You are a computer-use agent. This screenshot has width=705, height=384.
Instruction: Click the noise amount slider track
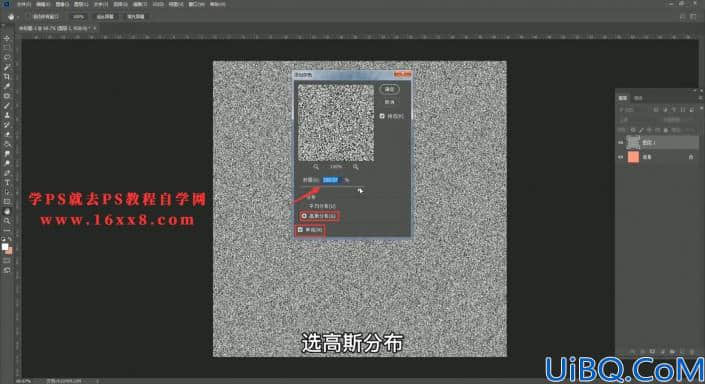(332, 187)
